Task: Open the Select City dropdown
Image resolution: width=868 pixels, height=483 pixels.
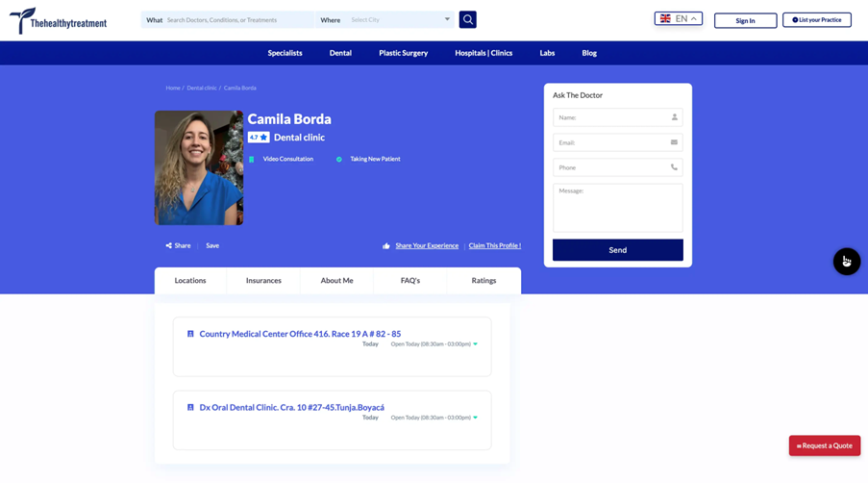Action: coord(400,19)
